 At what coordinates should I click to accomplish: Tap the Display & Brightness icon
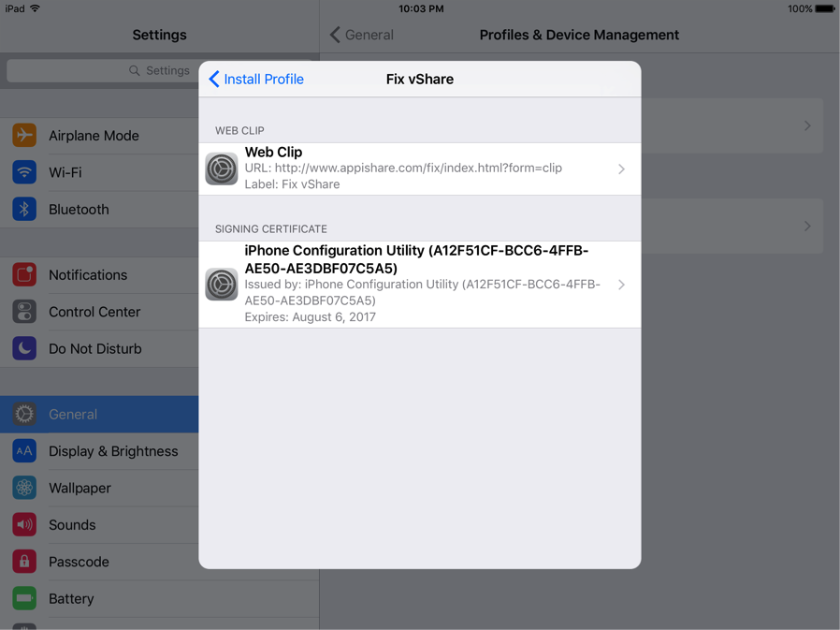pos(24,451)
